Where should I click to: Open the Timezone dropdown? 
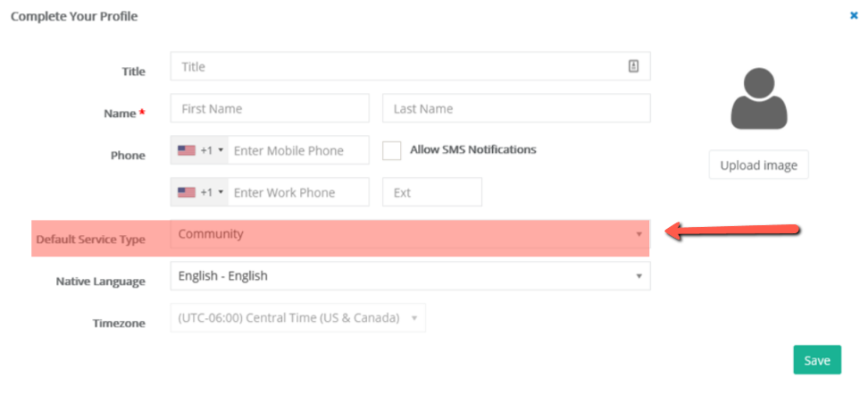coord(298,318)
